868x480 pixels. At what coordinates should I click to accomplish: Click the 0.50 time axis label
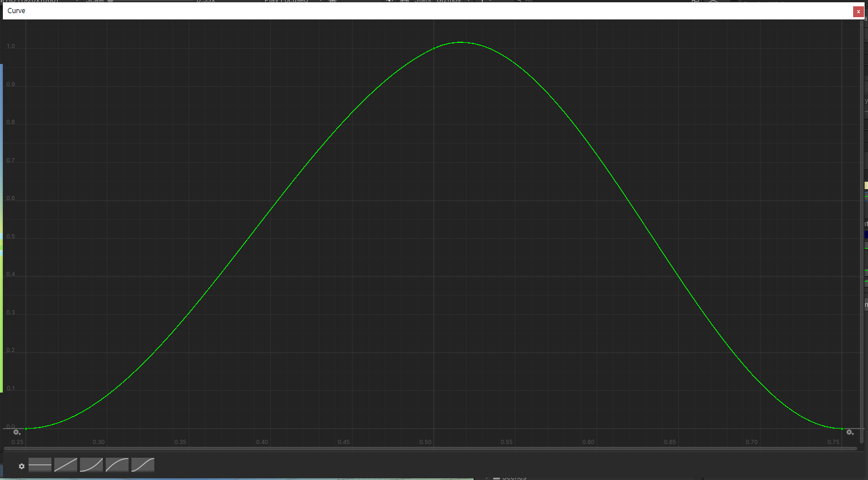(x=425, y=442)
